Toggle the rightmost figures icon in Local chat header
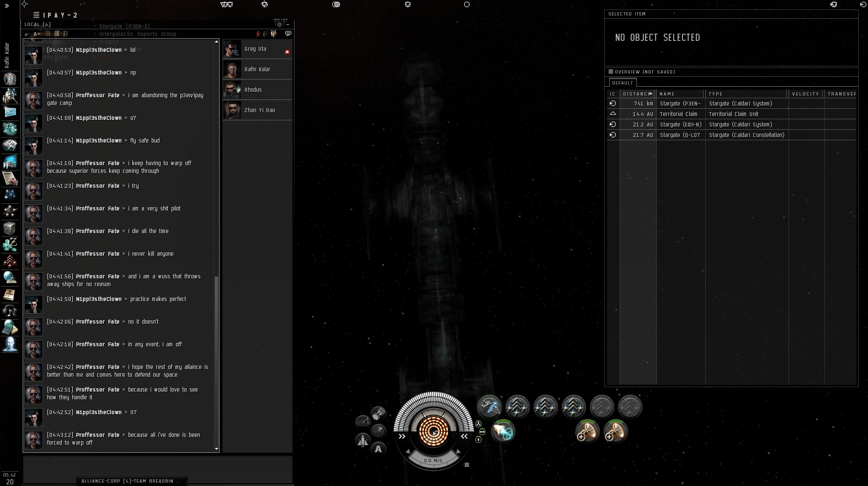The height and width of the screenshot is (486, 868). pos(273,34)
